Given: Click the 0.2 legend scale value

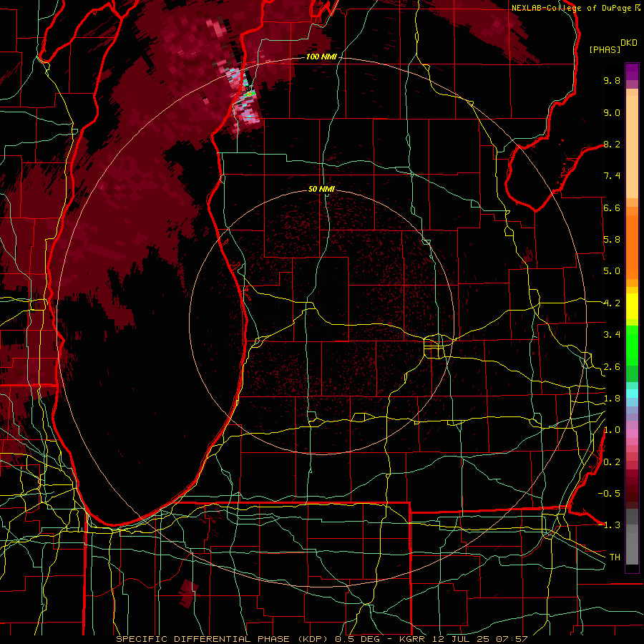Looking at the screenshot, I should 612,462.
